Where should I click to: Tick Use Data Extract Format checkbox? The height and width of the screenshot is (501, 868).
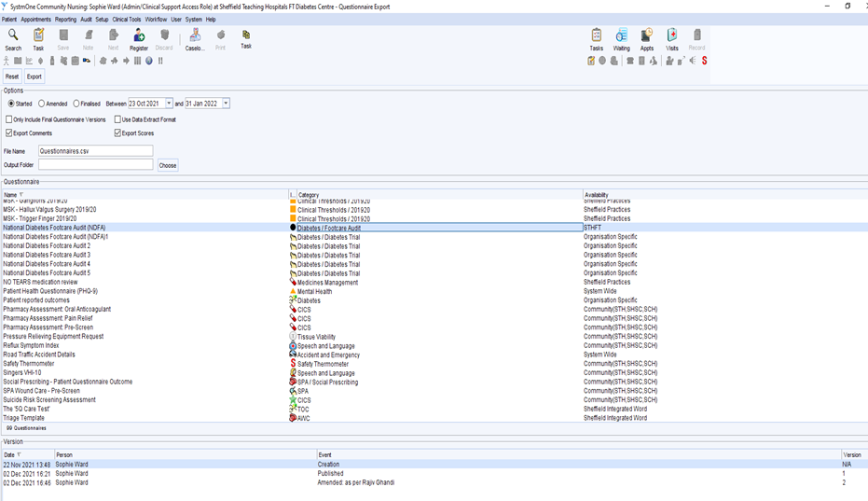tap(117, 119)
